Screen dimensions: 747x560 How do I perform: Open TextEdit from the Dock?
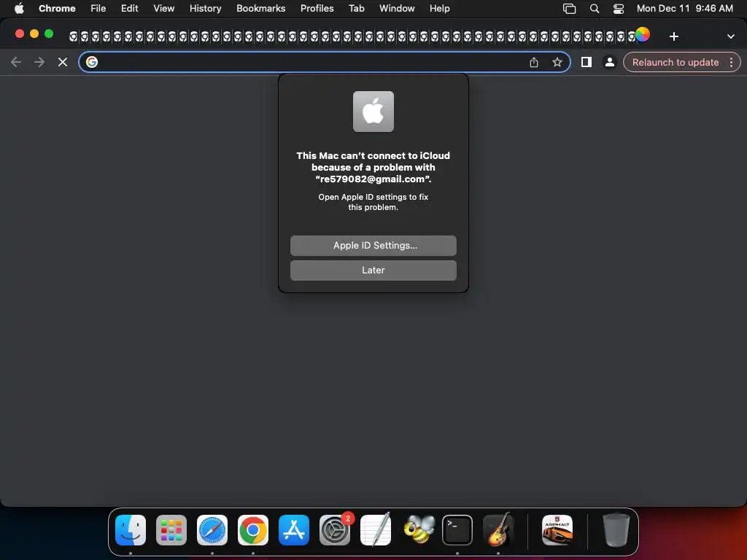pyautogui.click(x=376, y=530)
